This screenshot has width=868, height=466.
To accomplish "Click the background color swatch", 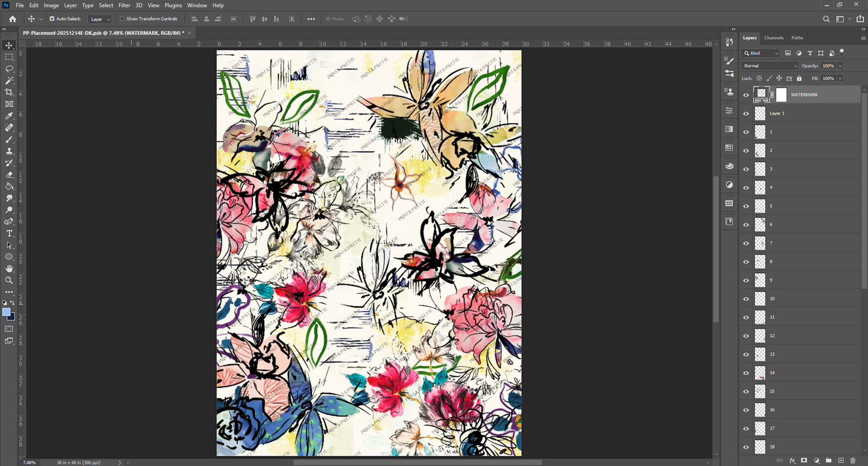I will [11, 316].
